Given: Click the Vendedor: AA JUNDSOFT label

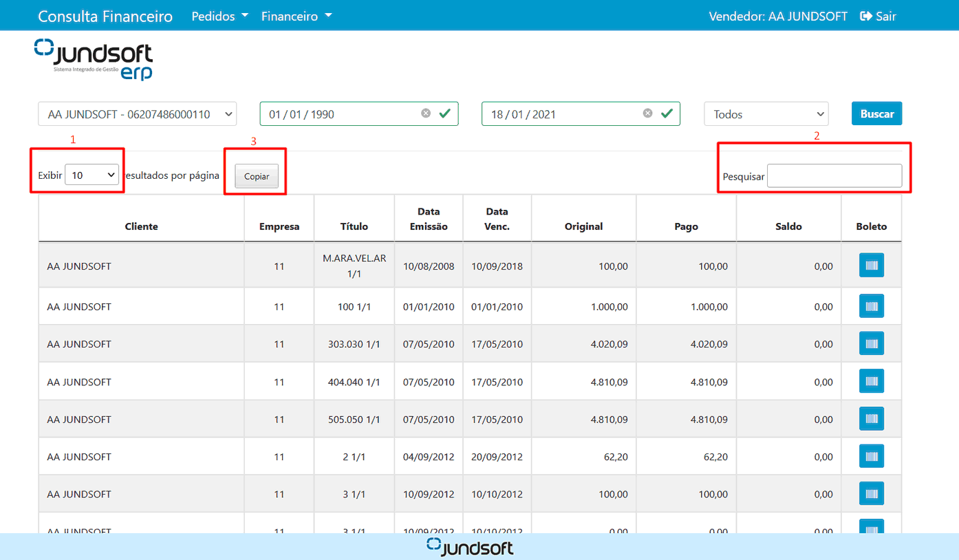Looking at the screenshot, I should [x=778, y=16].
